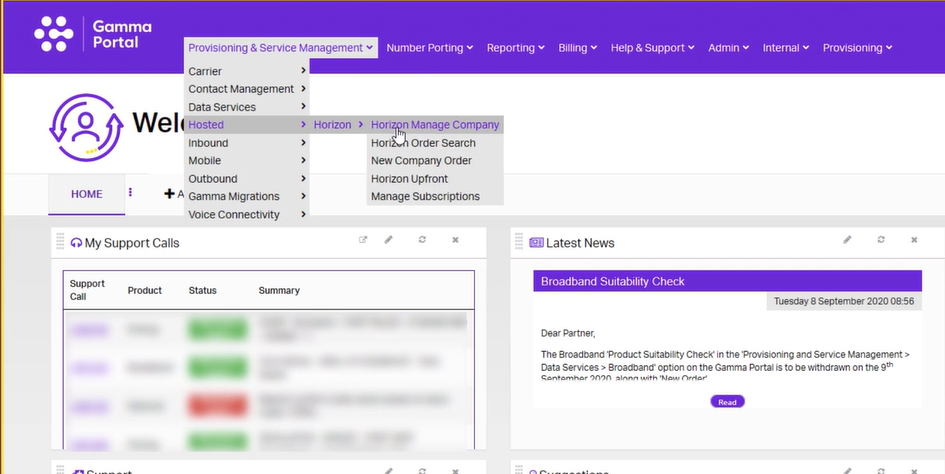This screenshot has width=945, height=474.
Task: Close the My Support Calls widget
Action: (456, 239)
